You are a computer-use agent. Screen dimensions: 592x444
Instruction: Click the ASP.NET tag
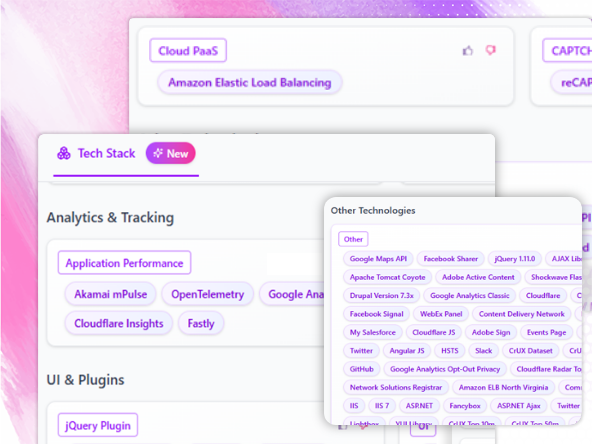[x=419, y=406]
